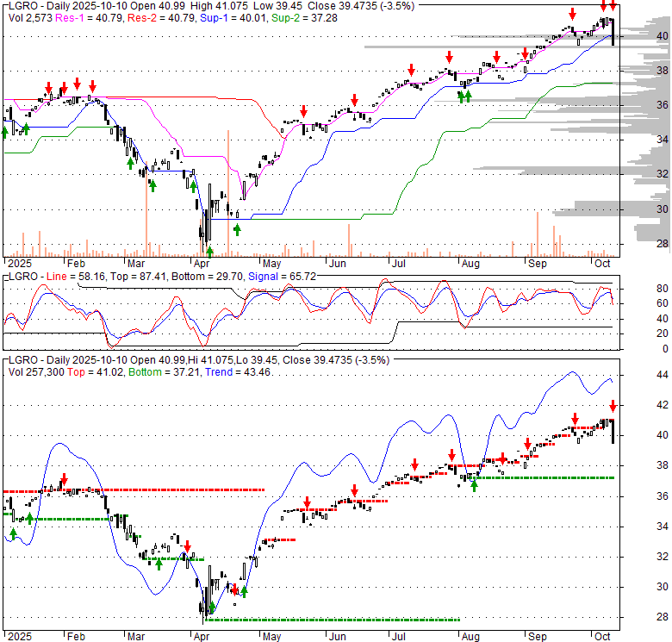
Task: Select the Sup-2 = 37.28 legend label
Action: pos(304,18)
